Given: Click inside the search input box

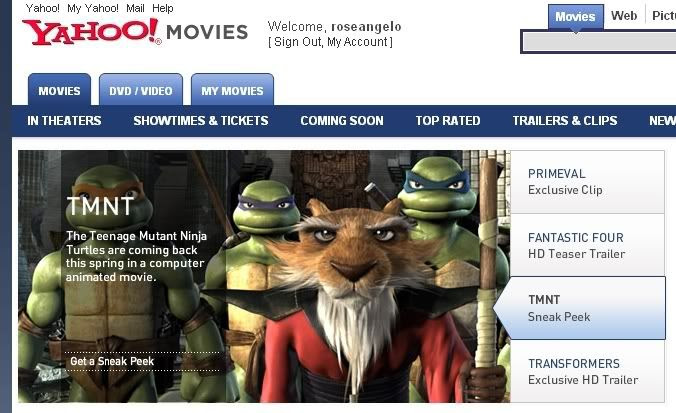Looking at the screenshot, I should point(599,42).
